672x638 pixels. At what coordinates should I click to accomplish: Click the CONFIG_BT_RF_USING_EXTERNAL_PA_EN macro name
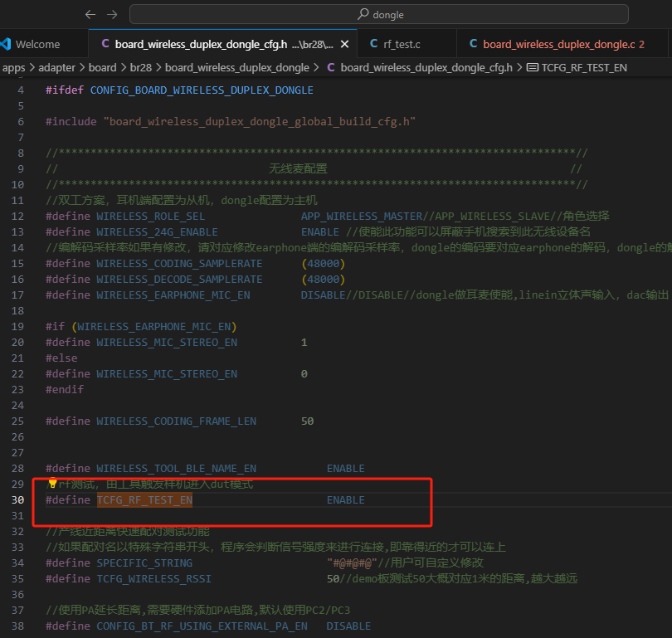[202, 626]
